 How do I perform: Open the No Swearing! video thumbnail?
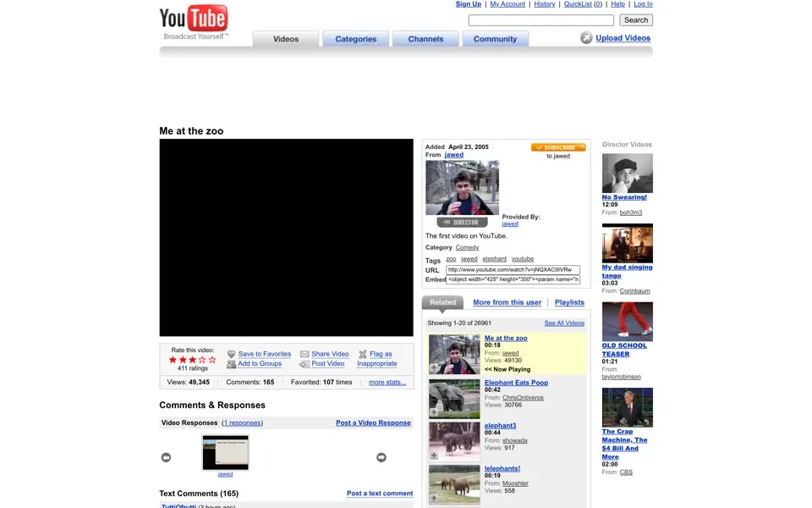tap(627, 173)
